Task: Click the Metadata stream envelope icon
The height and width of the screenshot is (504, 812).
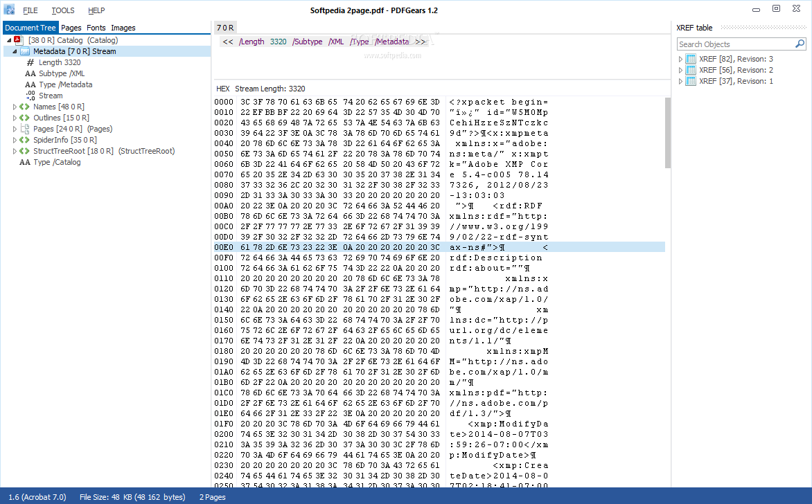Action: [x=24, y=51]
